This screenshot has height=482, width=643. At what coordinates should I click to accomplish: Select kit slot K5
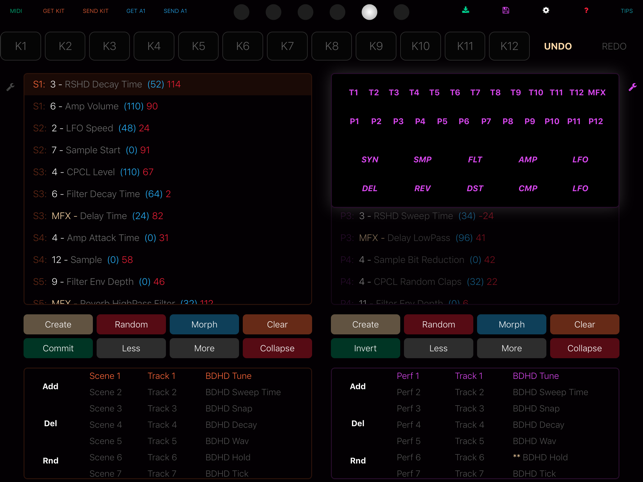[x=198, y=46]
